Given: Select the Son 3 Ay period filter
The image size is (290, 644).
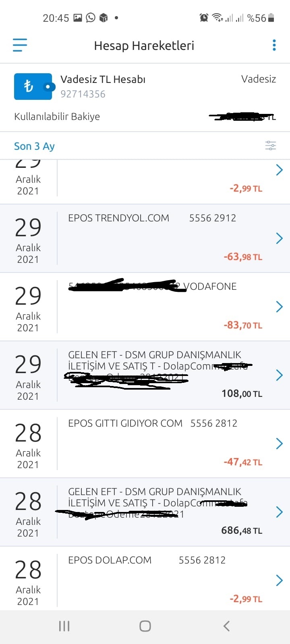Looking at the screenshot, I should 34,146.
